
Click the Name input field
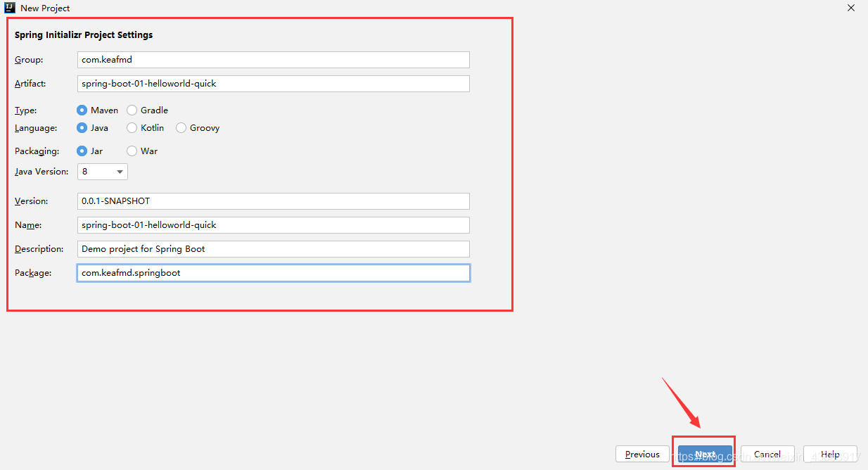pyautogui.click(x=274, y=225)
